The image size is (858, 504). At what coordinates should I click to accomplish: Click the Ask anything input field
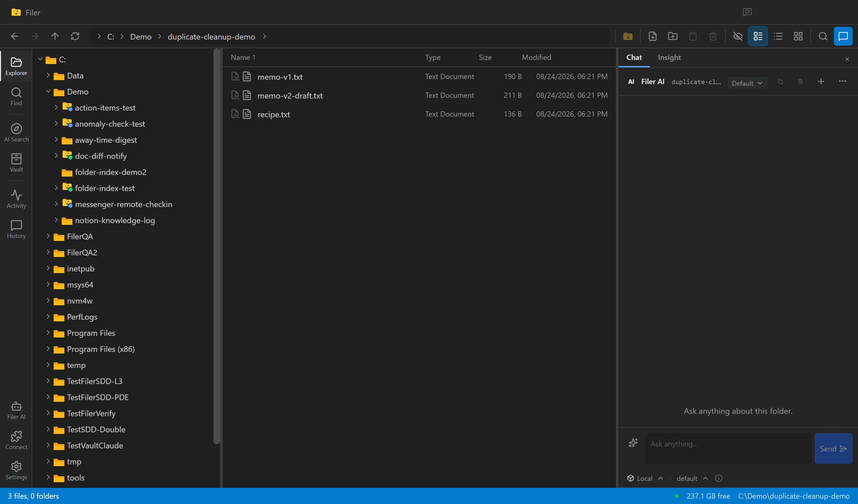coord(728,448)
